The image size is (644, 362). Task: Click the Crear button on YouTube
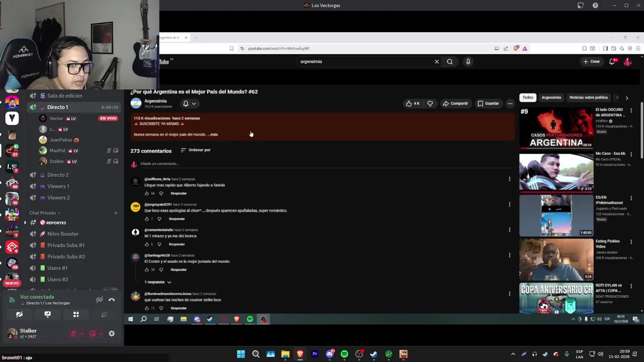[591, 62]
